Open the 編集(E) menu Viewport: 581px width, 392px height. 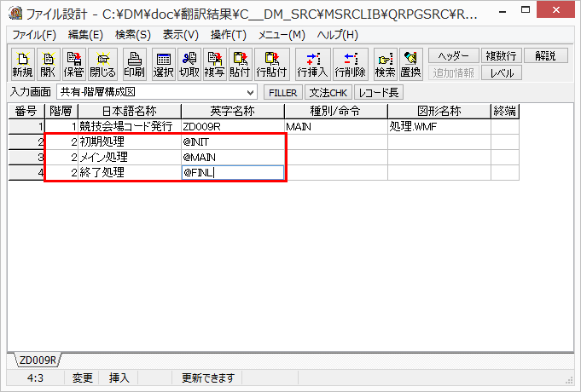pos(85,35)
